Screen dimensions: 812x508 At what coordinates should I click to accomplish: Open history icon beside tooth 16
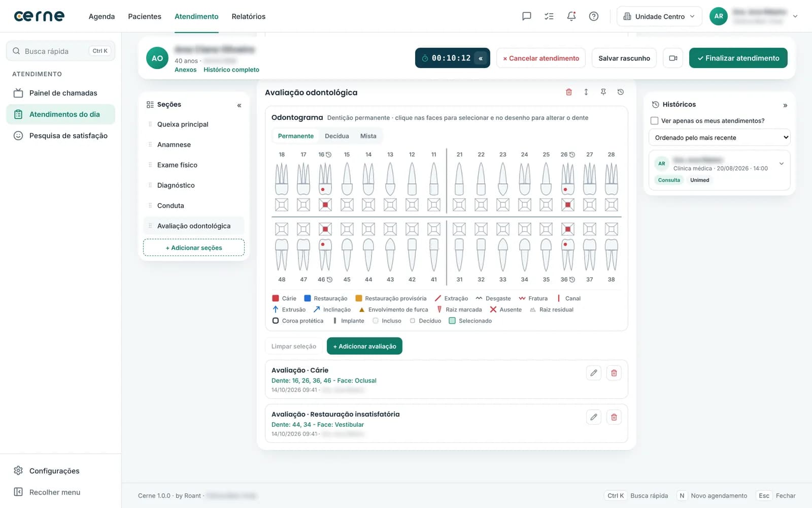click(x=328, y=154)
